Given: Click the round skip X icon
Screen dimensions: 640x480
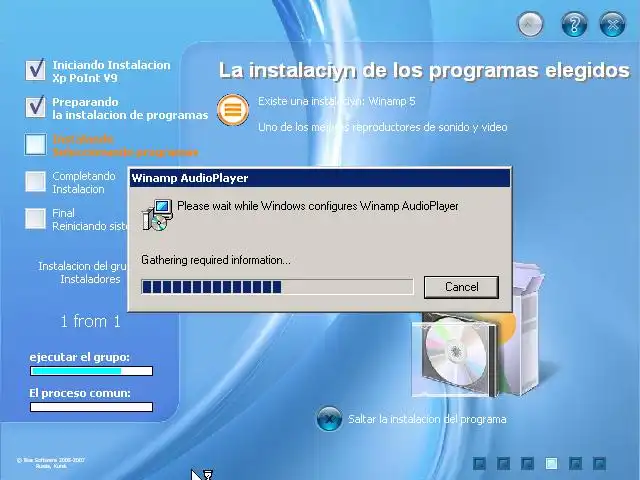Looking at the screenshot, I should (329, 419).
